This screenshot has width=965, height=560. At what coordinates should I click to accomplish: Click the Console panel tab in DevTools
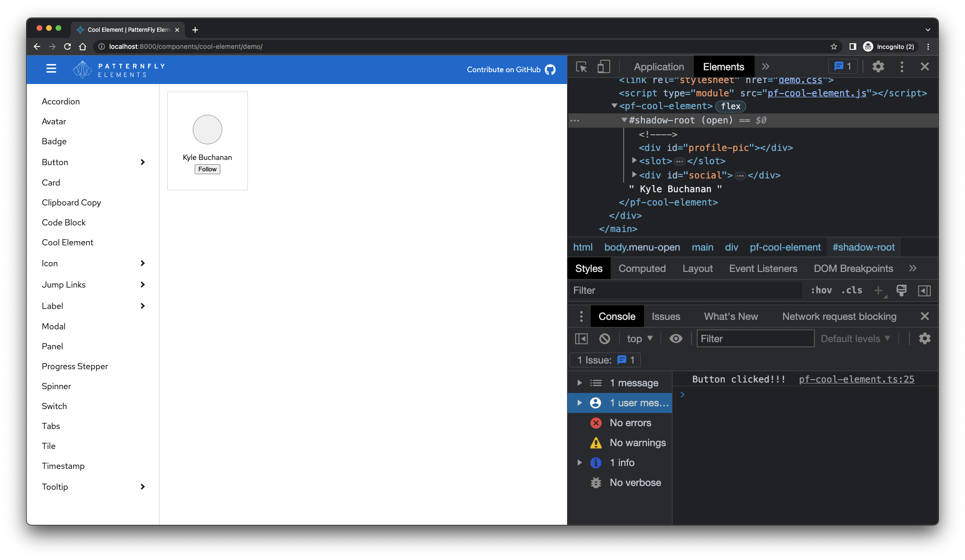click(x=615, y=316)
